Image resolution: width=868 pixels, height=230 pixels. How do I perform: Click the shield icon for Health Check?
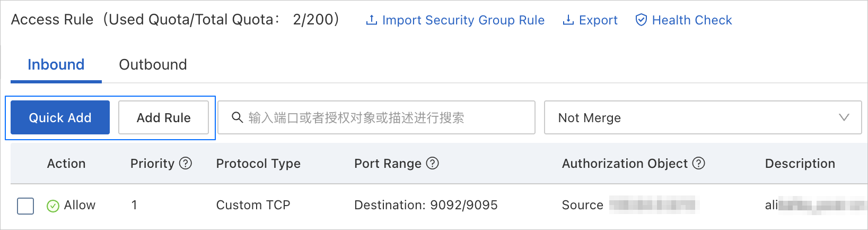tap(641, 20)
